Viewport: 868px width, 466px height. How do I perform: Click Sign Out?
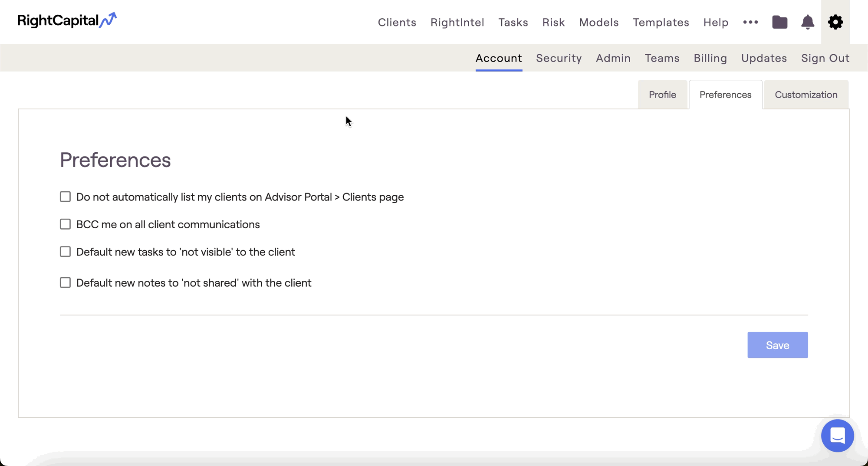click(825, 58)
